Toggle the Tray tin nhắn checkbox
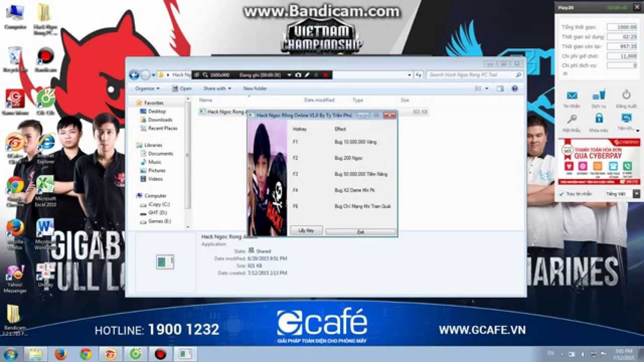644x362 pixels. 561,194
